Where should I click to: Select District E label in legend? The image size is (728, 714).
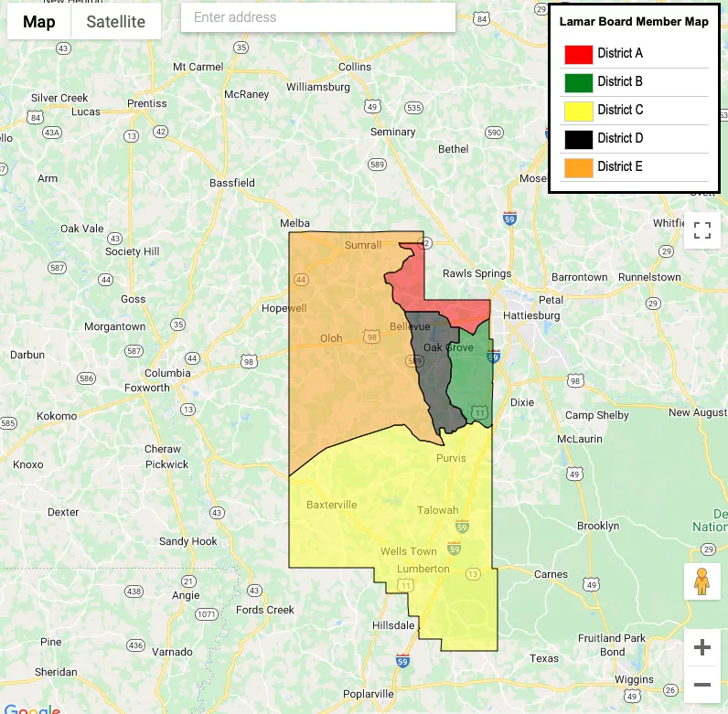click(620, 166)
